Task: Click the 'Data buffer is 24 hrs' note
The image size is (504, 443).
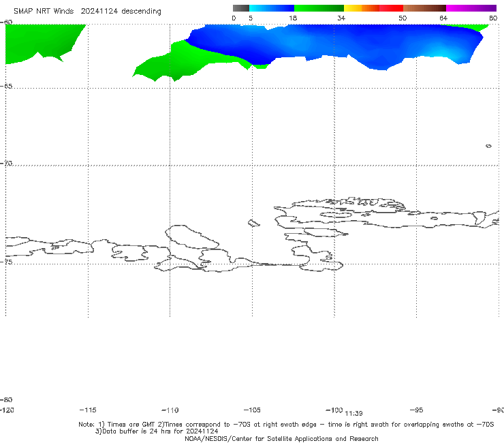Action: pos(157,431)
